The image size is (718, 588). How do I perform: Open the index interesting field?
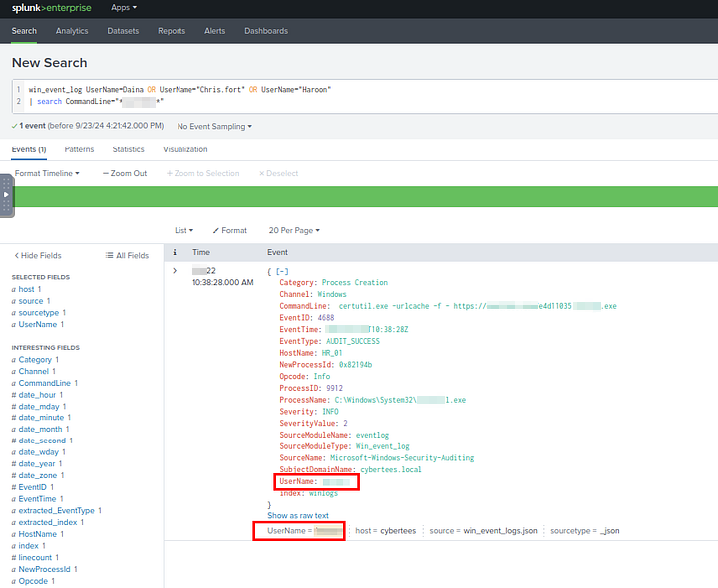point(28,546)
